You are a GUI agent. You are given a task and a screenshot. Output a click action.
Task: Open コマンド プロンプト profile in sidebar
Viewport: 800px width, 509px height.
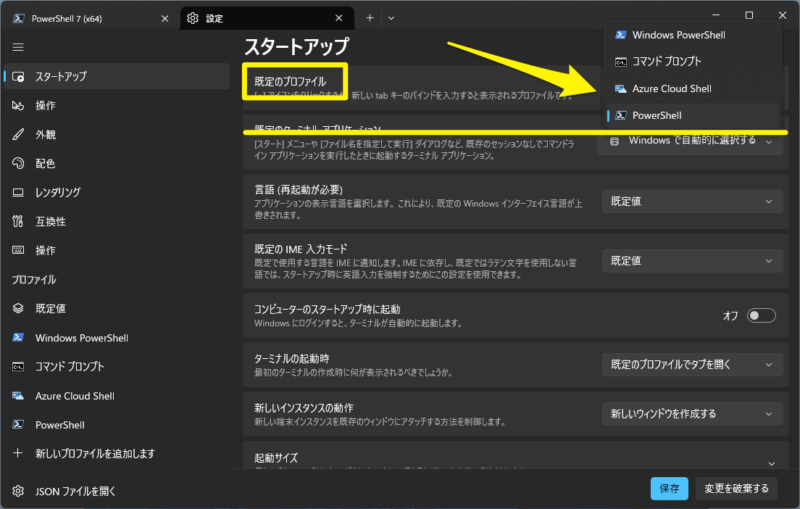pos(116,367)
